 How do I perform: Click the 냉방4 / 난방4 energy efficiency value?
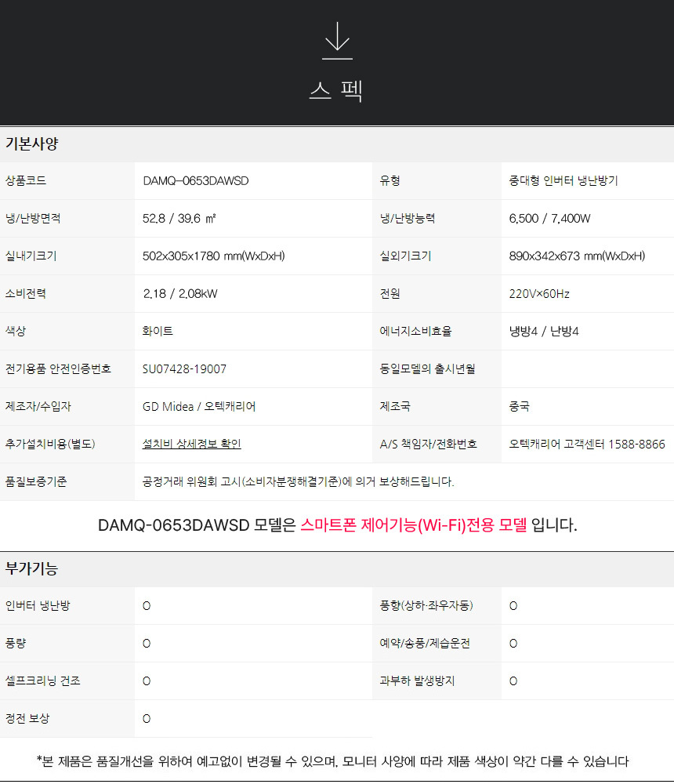pos(543,332)
